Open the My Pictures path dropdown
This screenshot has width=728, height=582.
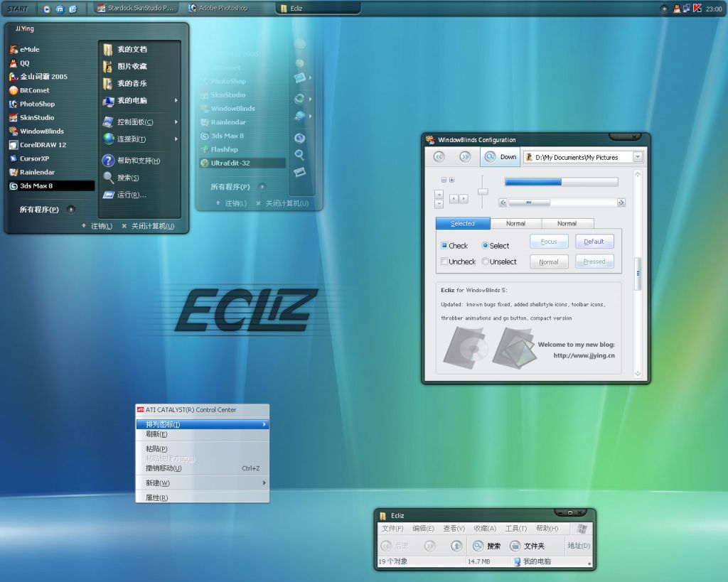pos(637,157)
